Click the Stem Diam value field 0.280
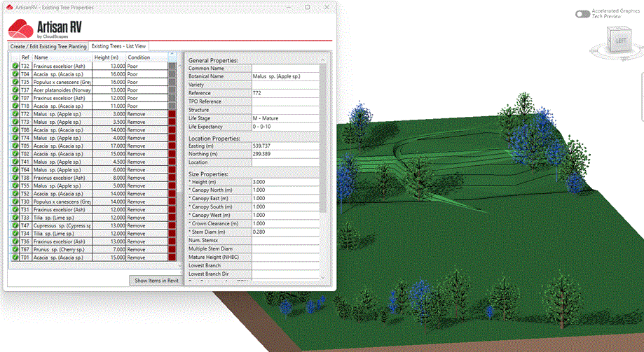Screen dimensions: 644x352 coord(285,232)
